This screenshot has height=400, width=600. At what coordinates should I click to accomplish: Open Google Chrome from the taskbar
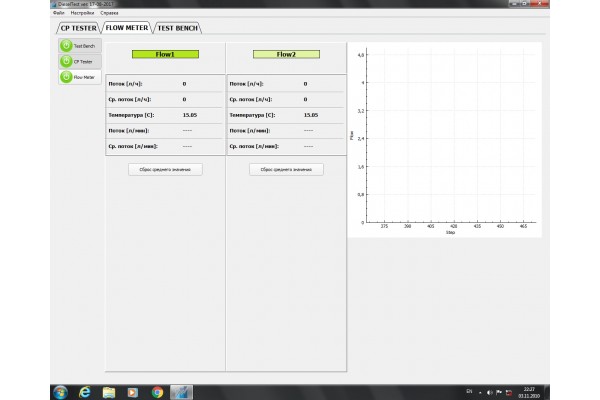157,391
